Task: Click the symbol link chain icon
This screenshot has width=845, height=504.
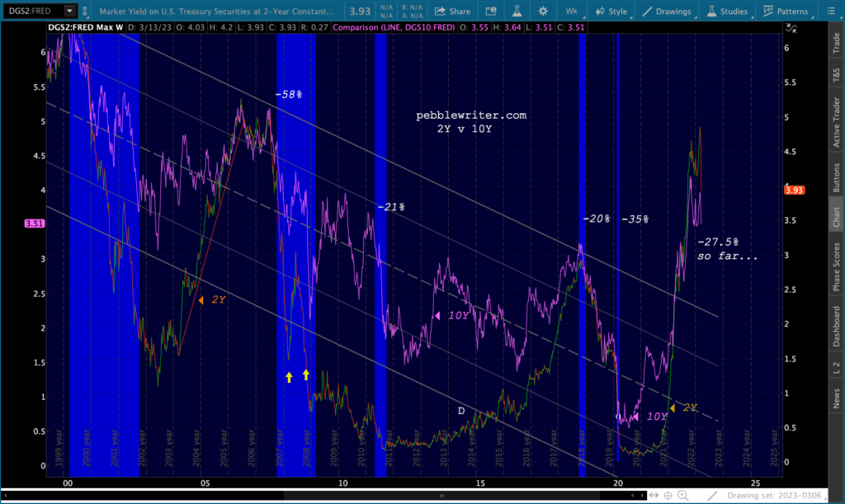Action: click(x=85, y=11)
